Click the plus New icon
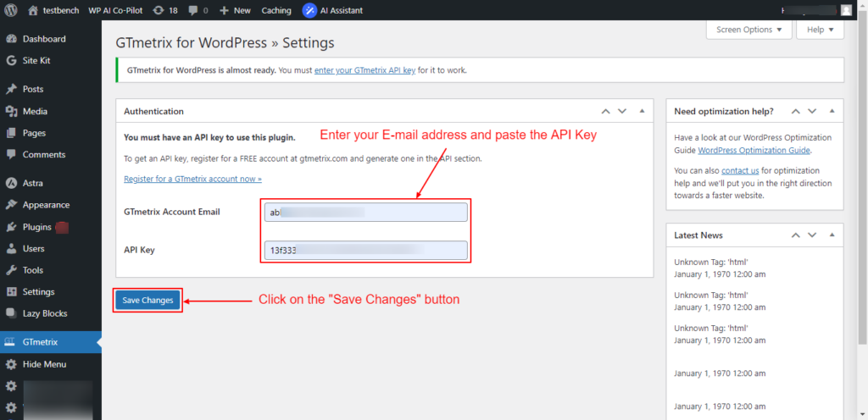This screenshot has width=868, height=420. click(x=224, y=10)
